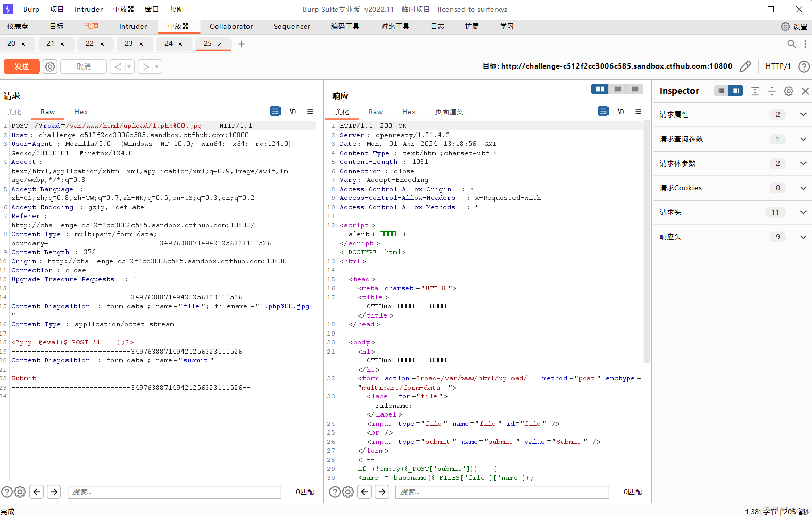Go to next request in history
Viewport: 812px width, 516px height.
point(146,66)
